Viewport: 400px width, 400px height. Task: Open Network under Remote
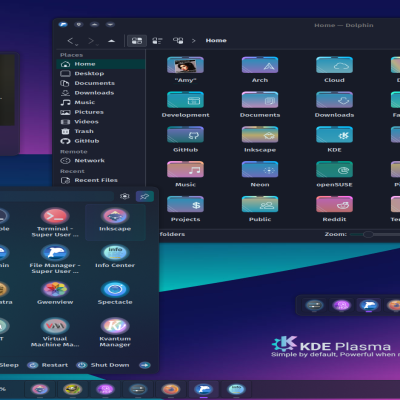pos(101,161)
